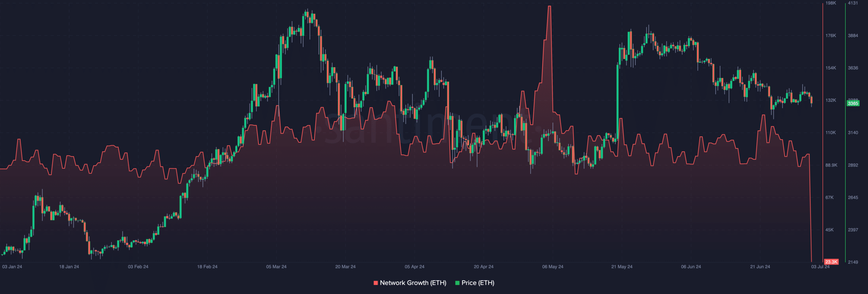
Task: Click the 2892 price axis value
Action: [x=853, y=165]
